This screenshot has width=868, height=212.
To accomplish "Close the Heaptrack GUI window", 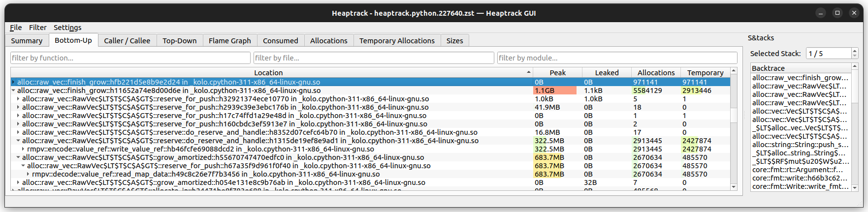I will 854,13.
